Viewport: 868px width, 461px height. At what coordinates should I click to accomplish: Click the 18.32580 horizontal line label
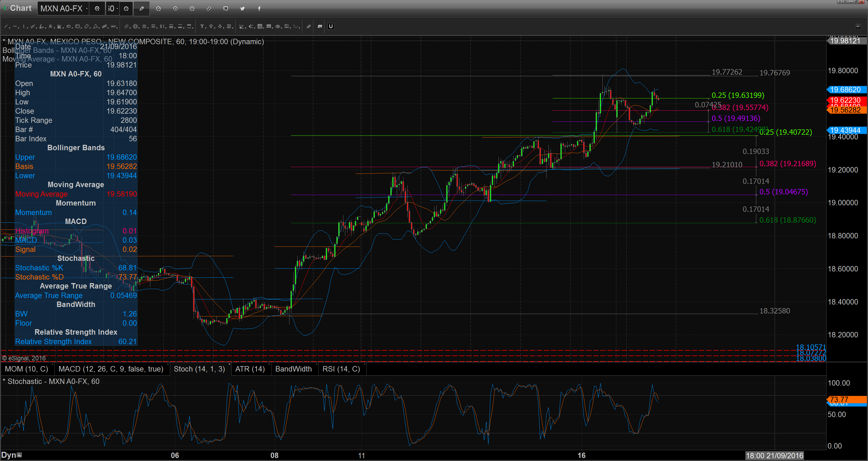[774, 311]
